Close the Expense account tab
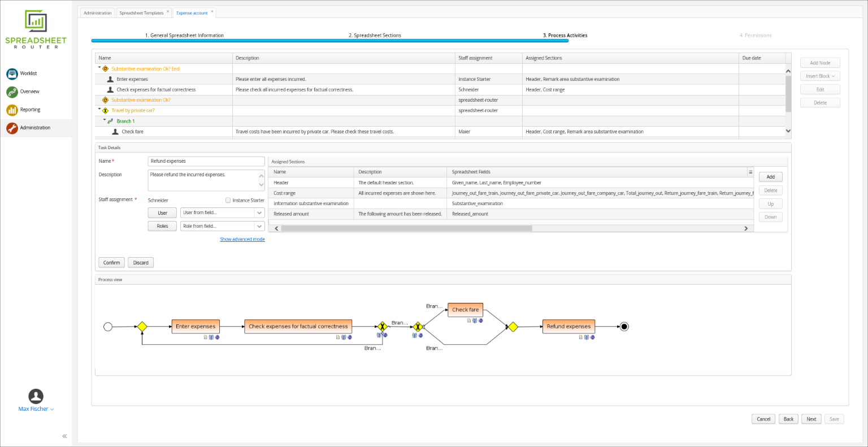Image resolution: width=868 pixels, height=447 pixels. (212, 11)
